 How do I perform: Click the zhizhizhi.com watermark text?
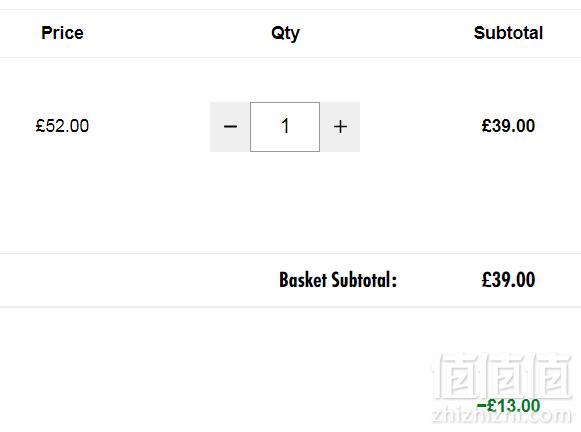502,416
